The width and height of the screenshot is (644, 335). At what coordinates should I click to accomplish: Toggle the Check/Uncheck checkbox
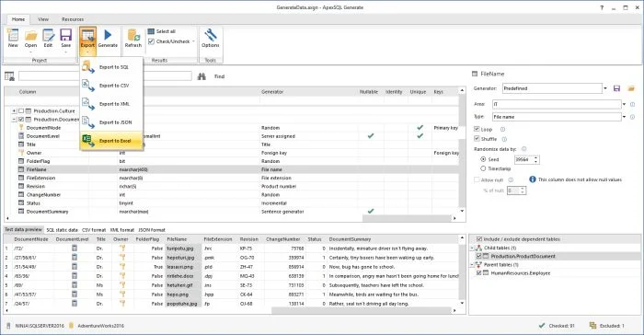(151, 41)
